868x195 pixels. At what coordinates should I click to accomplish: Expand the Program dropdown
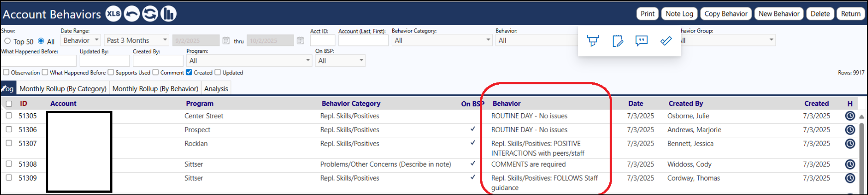tap(249, 61)
